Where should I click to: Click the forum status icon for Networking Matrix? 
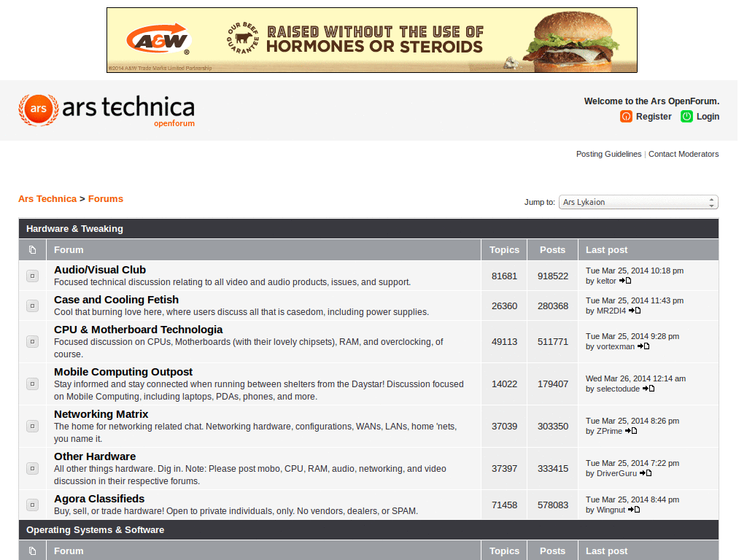pos(32,426)
